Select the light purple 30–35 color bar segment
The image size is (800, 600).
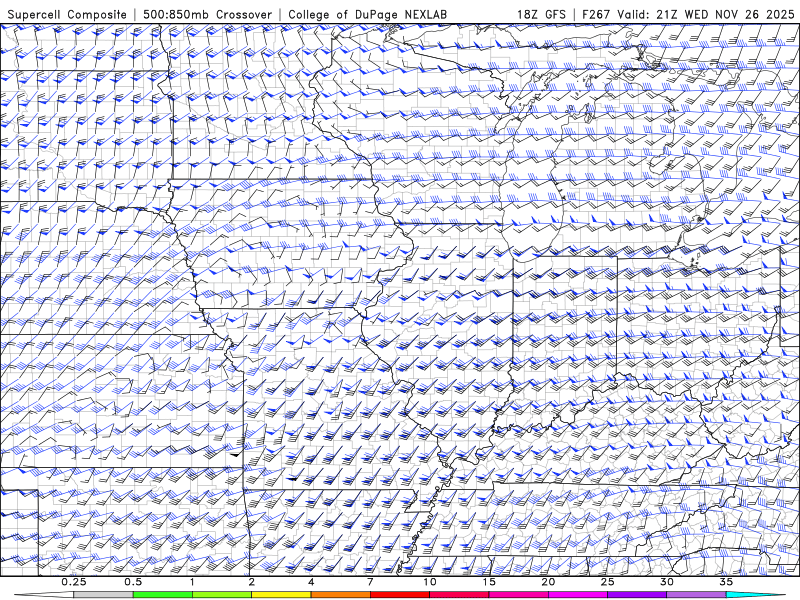click(696, 595)
